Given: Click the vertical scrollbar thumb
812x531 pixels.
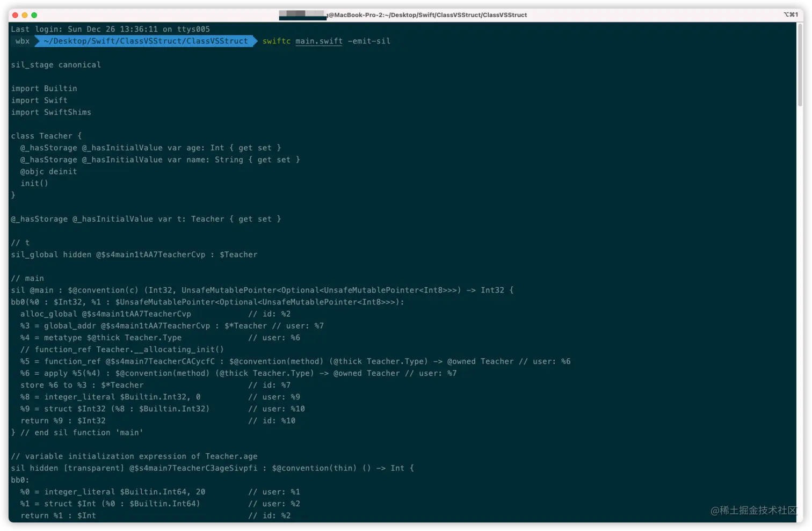Looking at the screenshot, I should click(800, 64).
